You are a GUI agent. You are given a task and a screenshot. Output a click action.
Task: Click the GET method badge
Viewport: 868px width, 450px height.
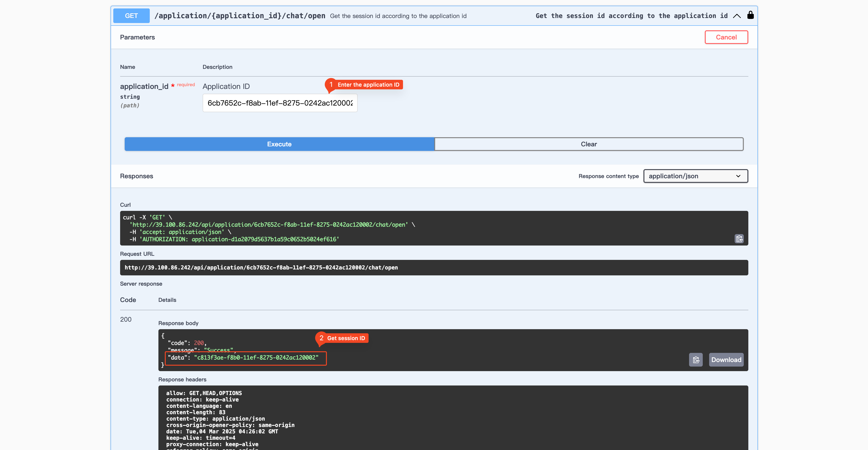pos(132,16)
